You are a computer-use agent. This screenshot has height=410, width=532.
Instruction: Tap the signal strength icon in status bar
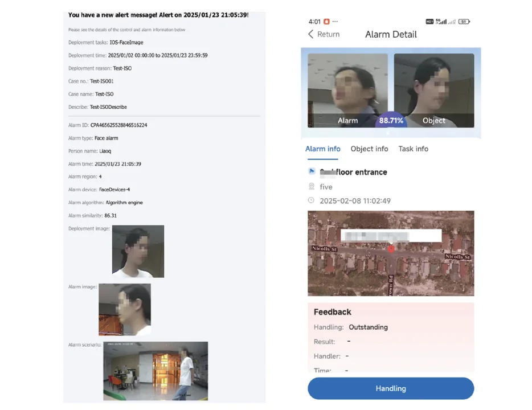tap(441, 22)
